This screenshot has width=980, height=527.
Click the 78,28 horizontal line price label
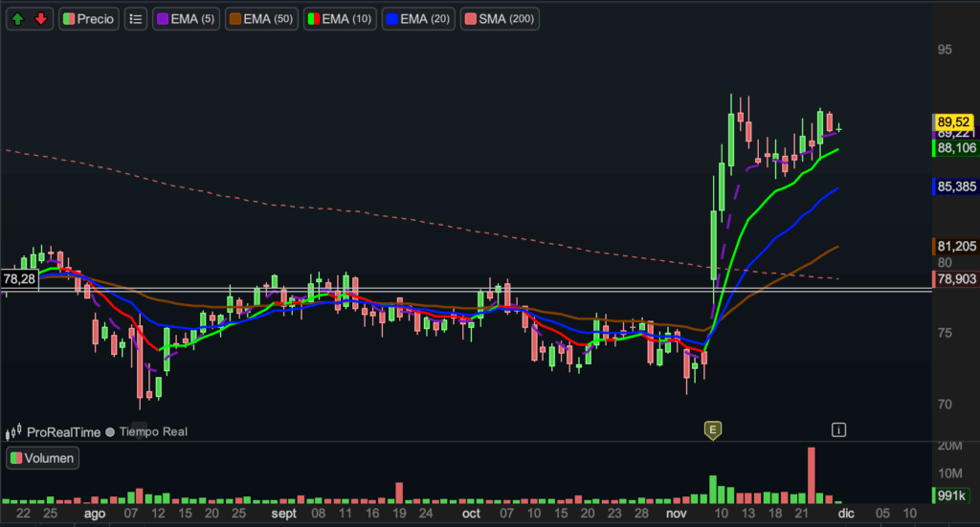point(19,278)
